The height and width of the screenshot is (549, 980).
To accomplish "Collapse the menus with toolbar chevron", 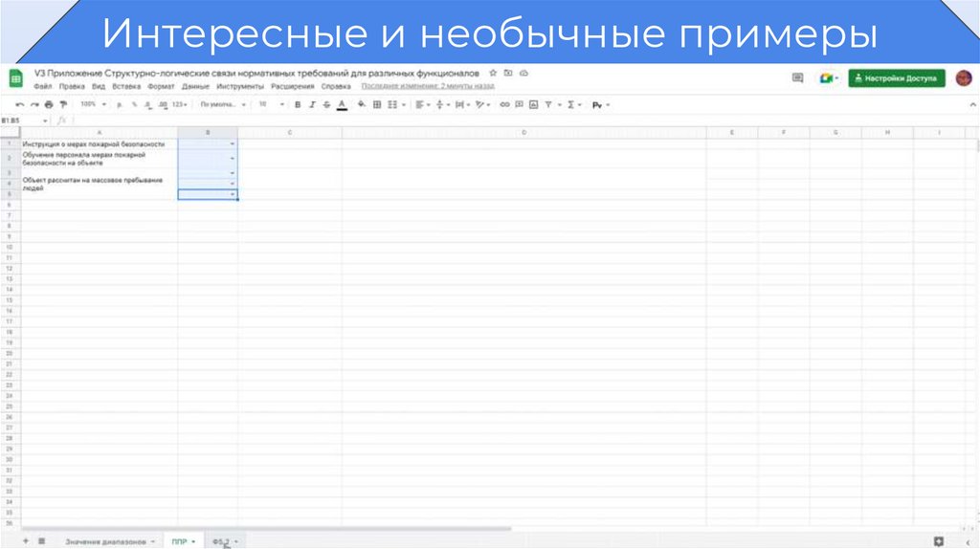I will coord(972,105).
